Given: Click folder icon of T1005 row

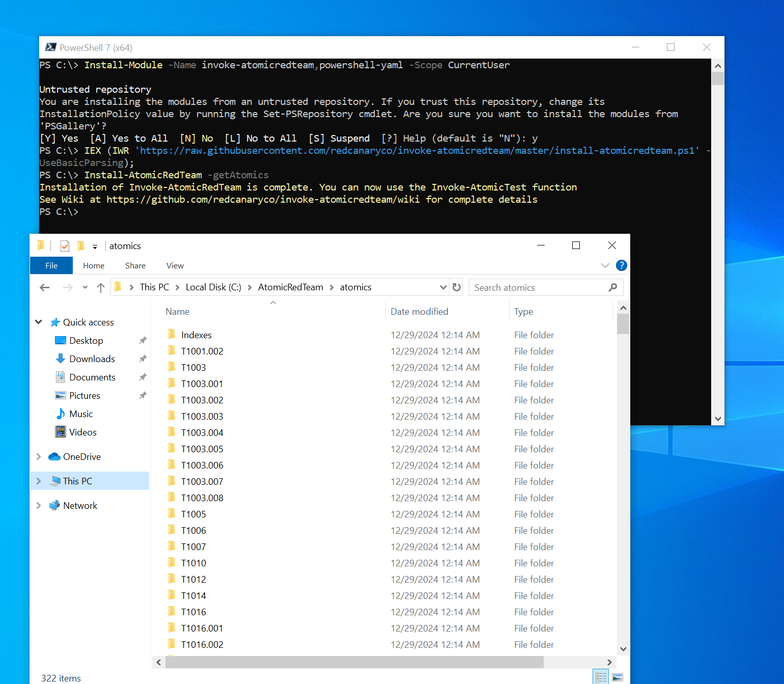Looking at the screenshot, I should pos(172,514).
